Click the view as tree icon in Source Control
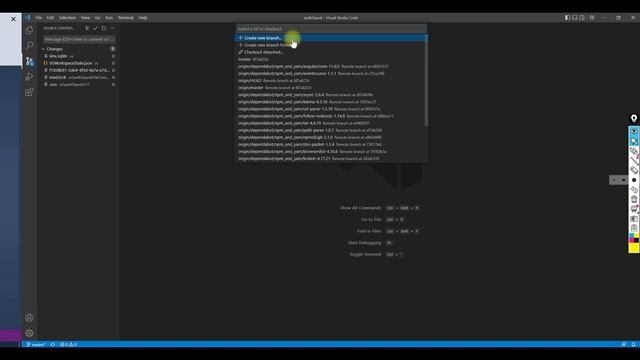This screenshot has height=360, width=640. tap(87, 28)
